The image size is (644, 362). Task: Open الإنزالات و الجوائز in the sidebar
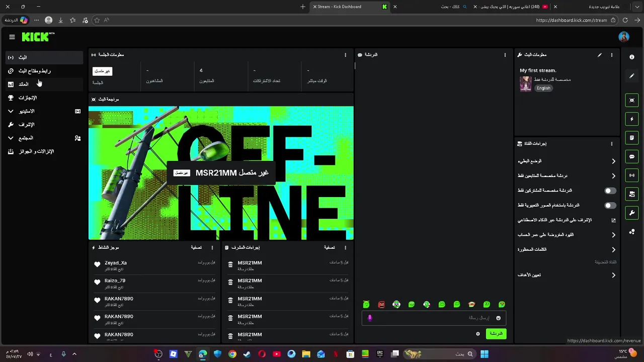click(44, 151)
